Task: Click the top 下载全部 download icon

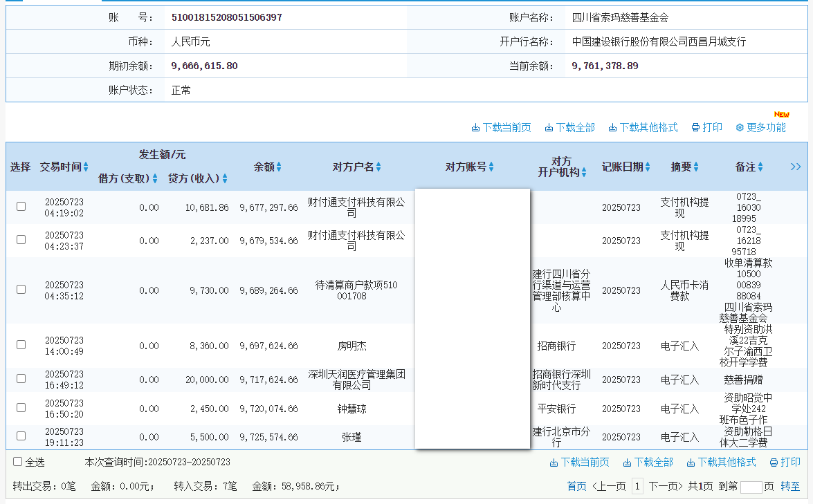Action: pos(549,128)
